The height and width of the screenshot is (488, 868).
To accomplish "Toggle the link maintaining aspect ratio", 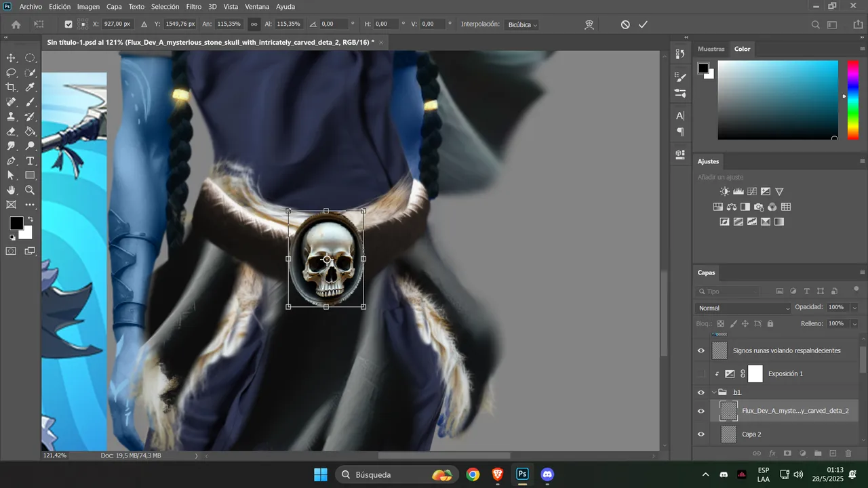I will 254,24.
